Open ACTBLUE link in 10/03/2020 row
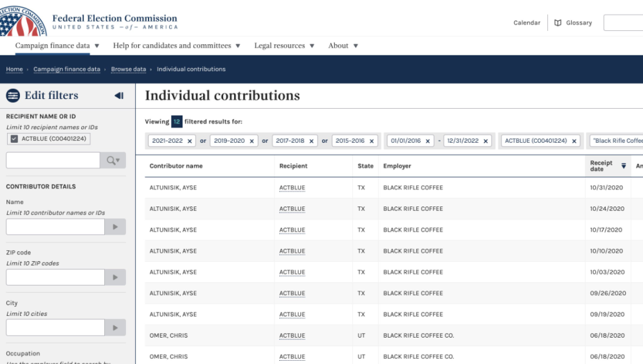This screenshot has width=643, height=364. [x=292, y=273]
